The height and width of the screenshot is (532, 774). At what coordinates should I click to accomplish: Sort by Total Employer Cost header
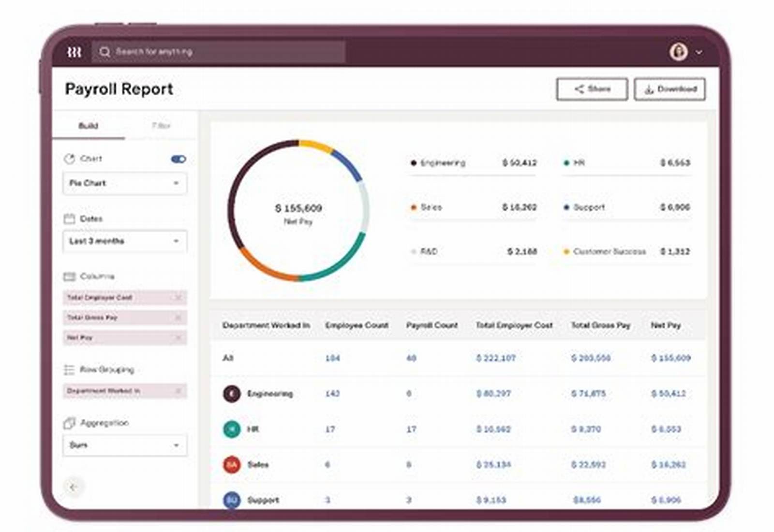514,325
